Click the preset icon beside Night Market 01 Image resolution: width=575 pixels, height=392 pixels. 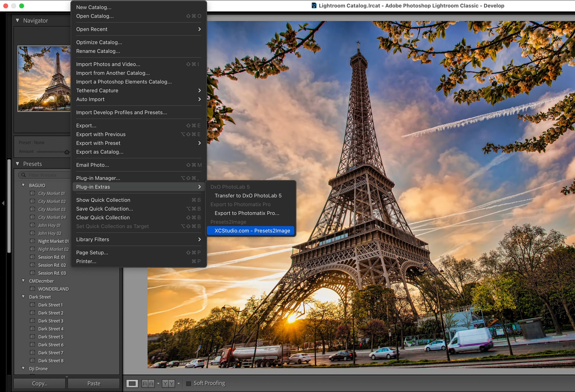tap(32, 241)
